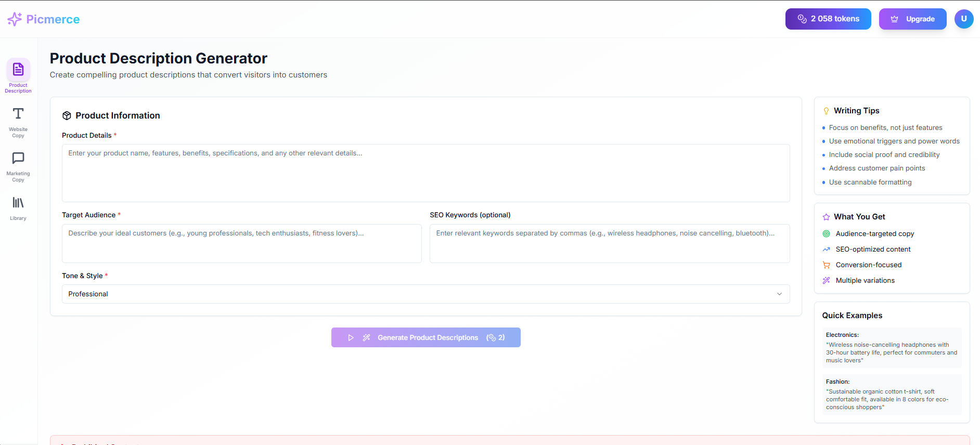Click the Writing Tips lightbulb icon
Image resolution: width=980 pixels, height=445 pixels.
tap(826, 111)
